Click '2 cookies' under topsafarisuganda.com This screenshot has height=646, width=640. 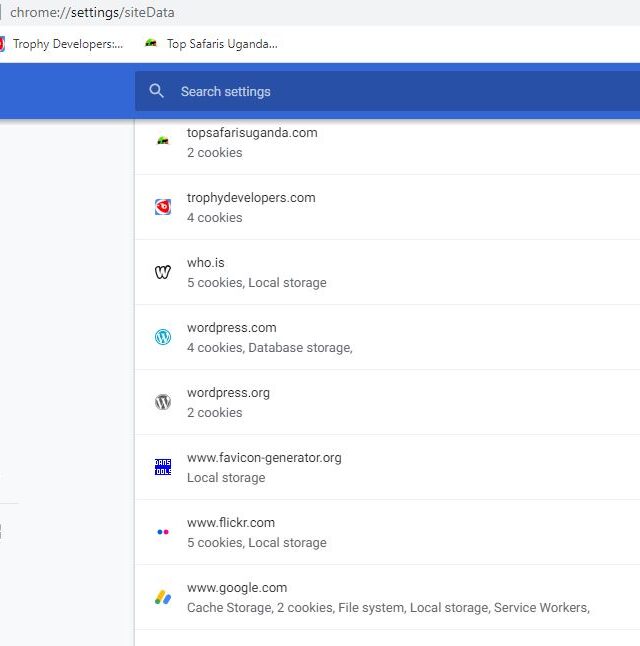[214, 153]
